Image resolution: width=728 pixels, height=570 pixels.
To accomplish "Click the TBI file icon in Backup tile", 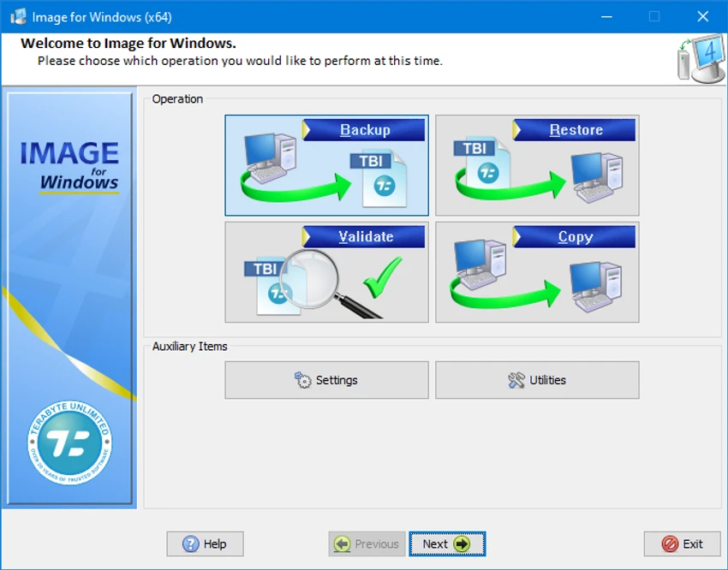I will (x=379, y=179).
